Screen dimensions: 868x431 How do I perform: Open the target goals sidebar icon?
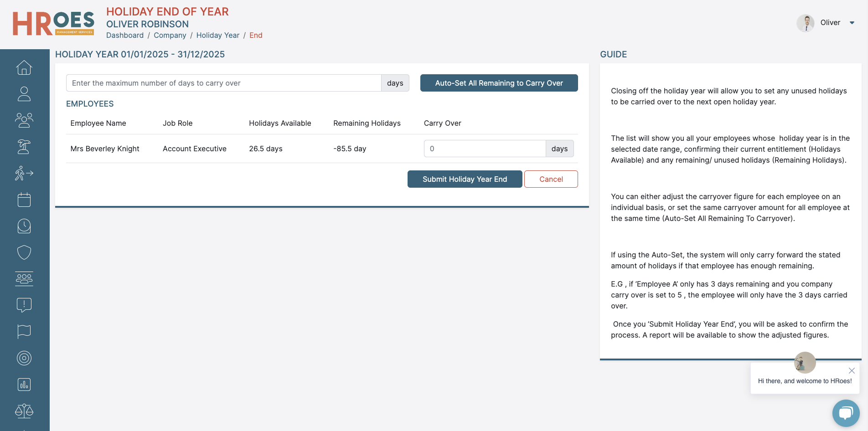click(24, 358)
